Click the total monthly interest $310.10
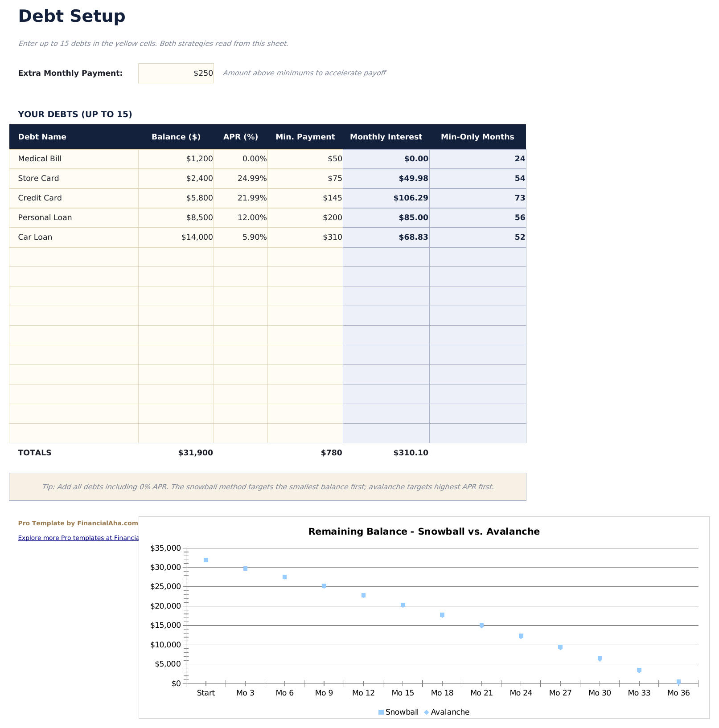The image size is (719, 728). click(x=410, y=453)
